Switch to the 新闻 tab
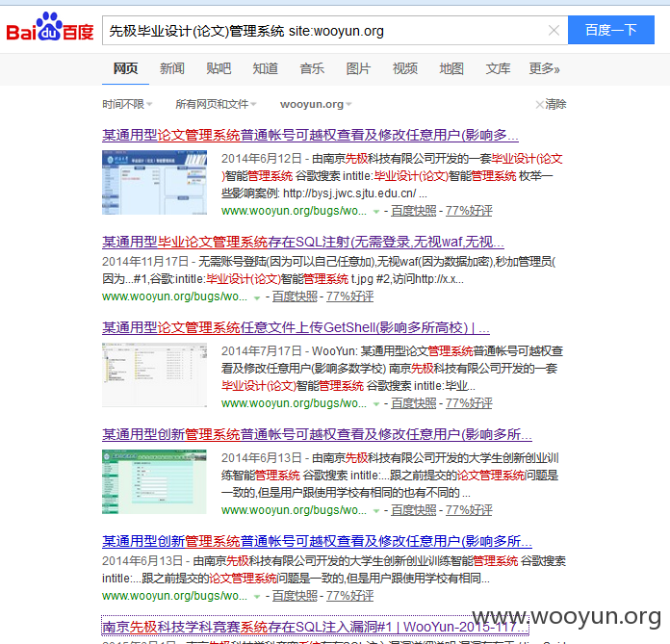 (171, 68)
